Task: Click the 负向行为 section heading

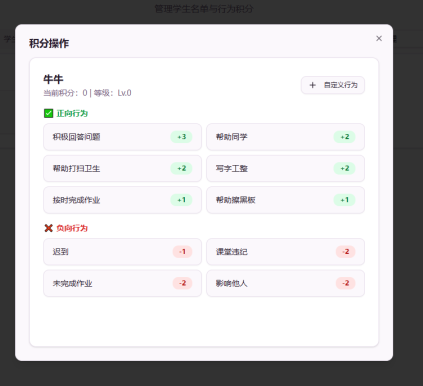Action: click(x=72, y=228)
